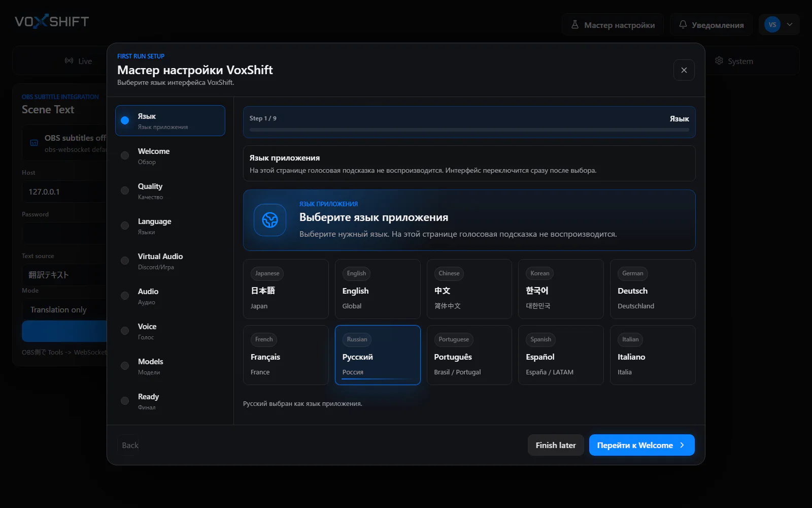The image size is (812, 508).
Task: Open the Mode Translation only dropdown
Action: (64, 309)
